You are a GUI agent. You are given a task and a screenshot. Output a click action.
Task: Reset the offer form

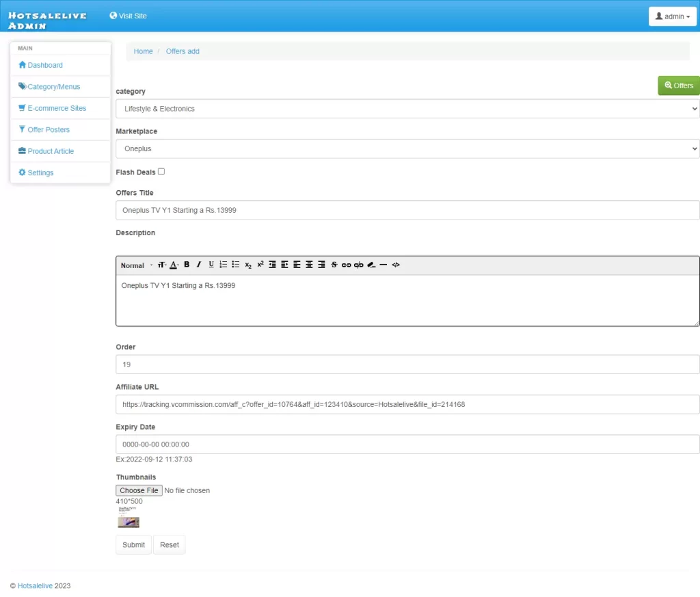[170, 545]
